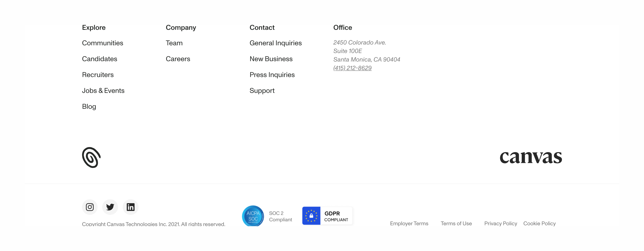Visit the Recruiters page
644x251 pixels.
coord(98,75)
